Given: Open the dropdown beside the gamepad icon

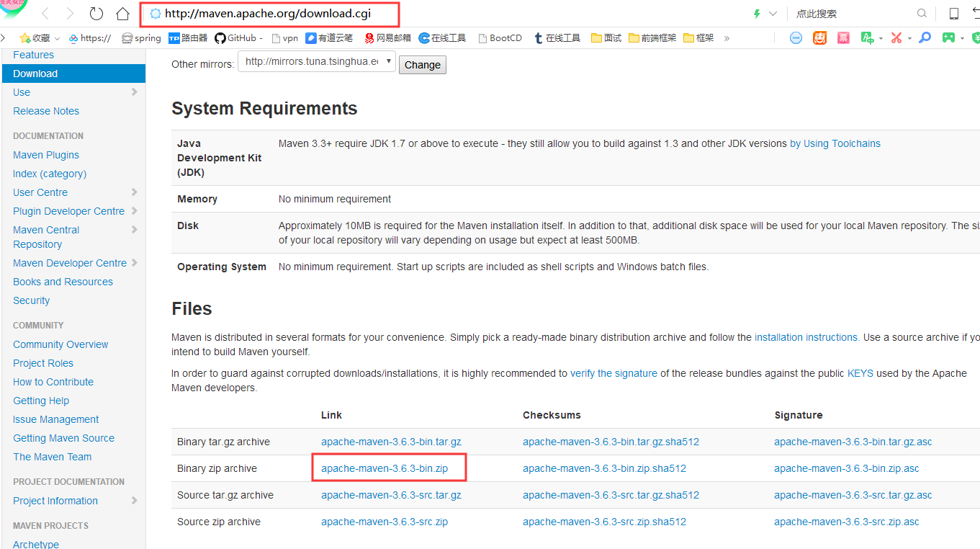Looking at the screenshot, I should pyautogui.click(x=963, y=39).
